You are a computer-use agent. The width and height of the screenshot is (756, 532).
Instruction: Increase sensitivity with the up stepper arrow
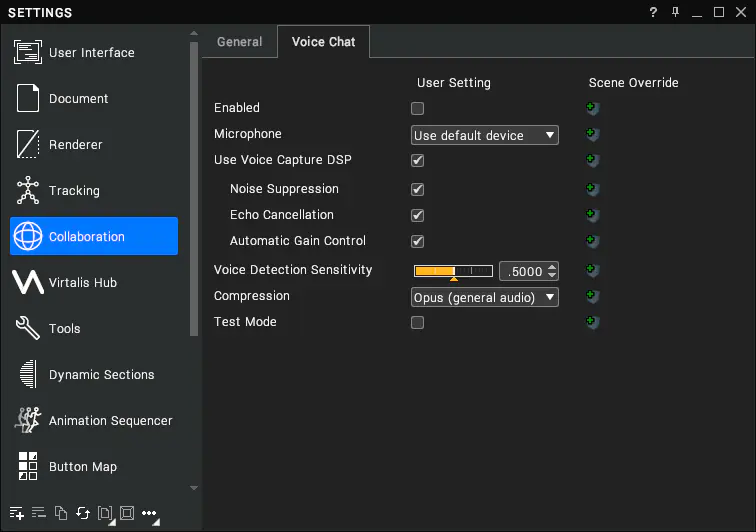tap(553, 266)
